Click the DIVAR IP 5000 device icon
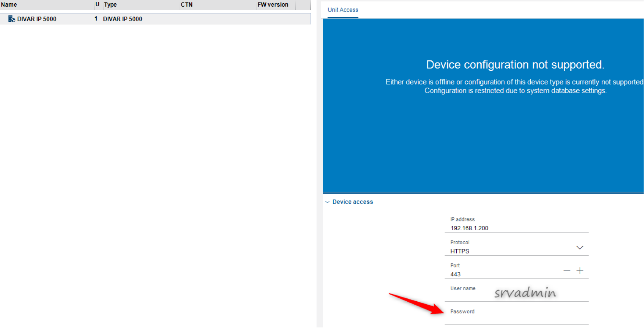The height and width of the screenshot is (330, 644). 11,19
